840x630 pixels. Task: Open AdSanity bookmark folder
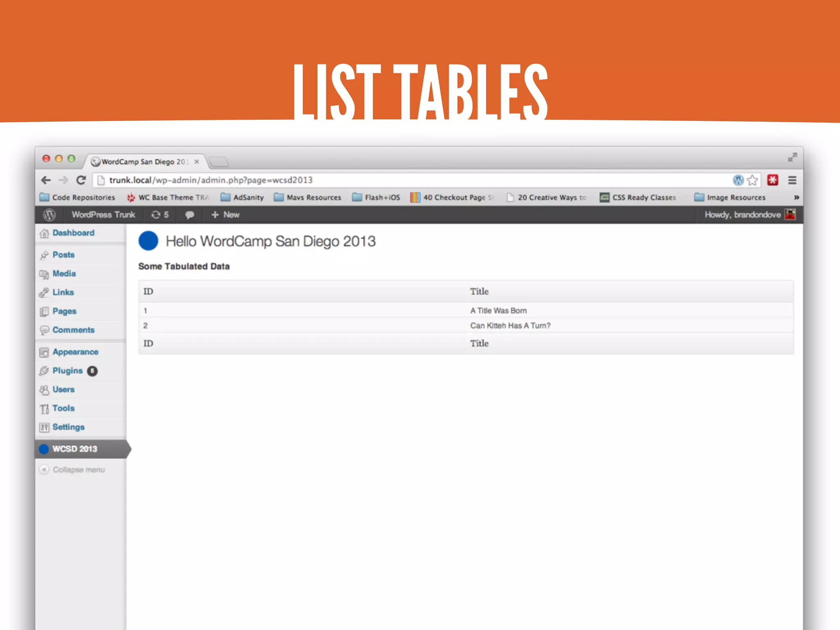[242, 197]
